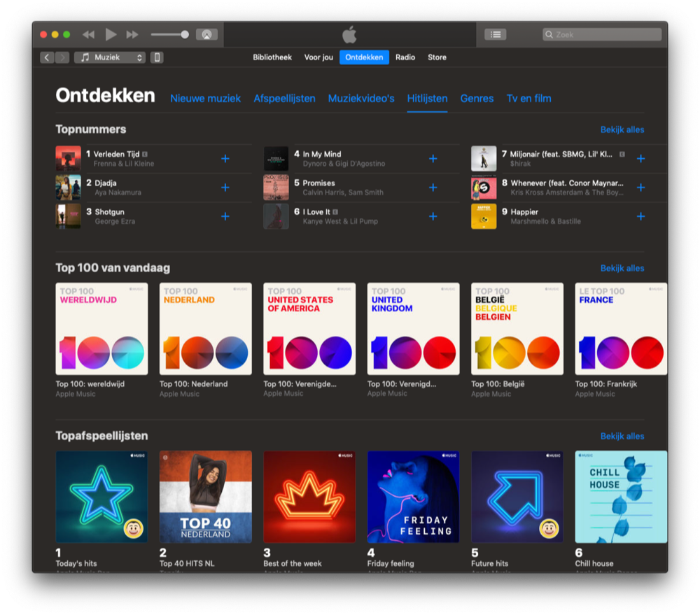Open Miljonair album artwork
This screenshot has height=615, width=700.
[x=484, y=158]
